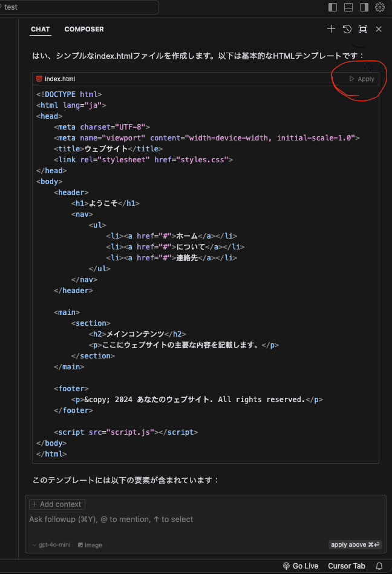Click the image attachment button
392x574 pixels.
90,545
